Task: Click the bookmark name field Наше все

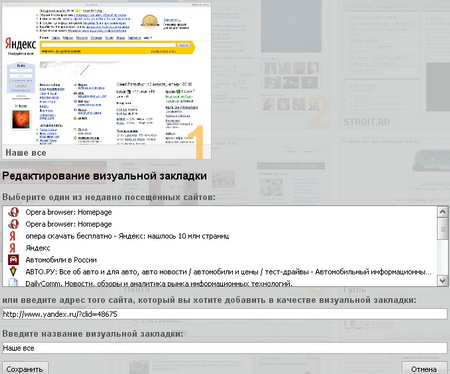Action: click(225, 348)
